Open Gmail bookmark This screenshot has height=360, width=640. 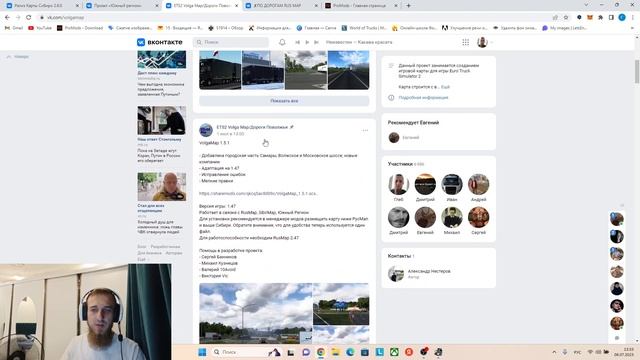[14, 28]
